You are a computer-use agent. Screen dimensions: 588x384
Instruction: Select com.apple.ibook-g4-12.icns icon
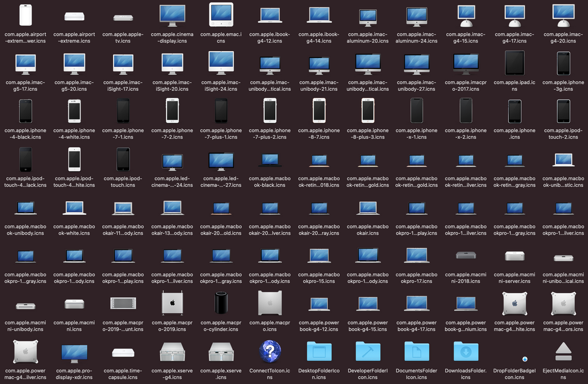pyautogui.click(x=270, y=16)
